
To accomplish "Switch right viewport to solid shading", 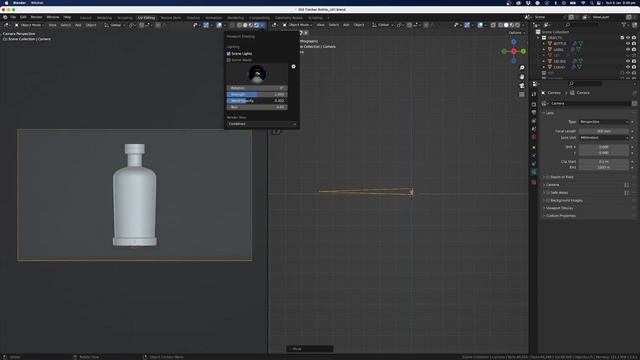I will click(506, 25).
